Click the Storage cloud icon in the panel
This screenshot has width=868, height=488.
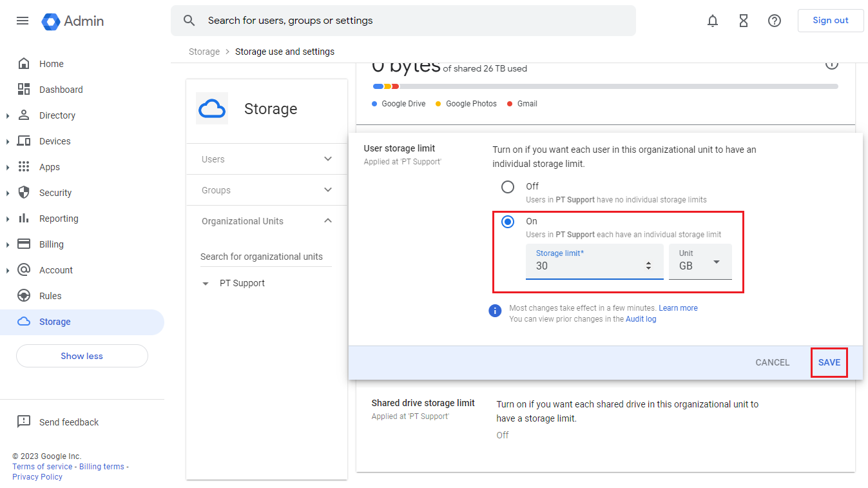(211, 108)
